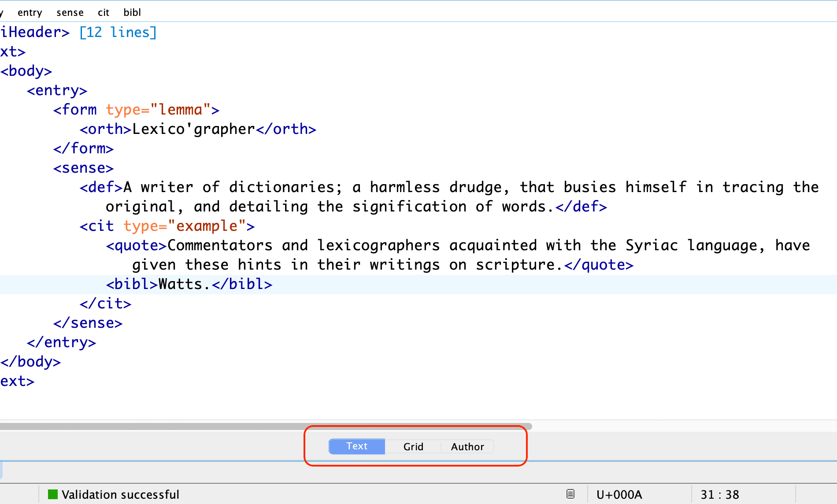The height and width of the screenshot is (504, 837).
Task: Click the 31 : 38 cursor position indicator
Action: pyautogui.click(x=720, y=494)
